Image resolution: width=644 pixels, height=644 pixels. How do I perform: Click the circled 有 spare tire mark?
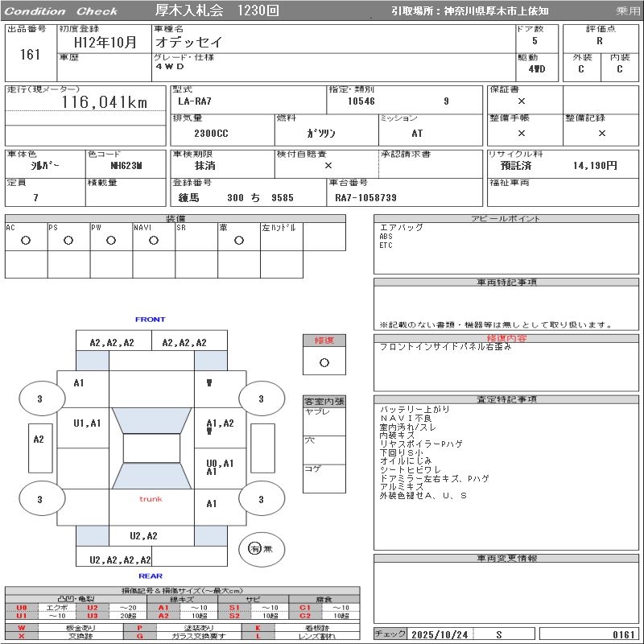[254, 548]
